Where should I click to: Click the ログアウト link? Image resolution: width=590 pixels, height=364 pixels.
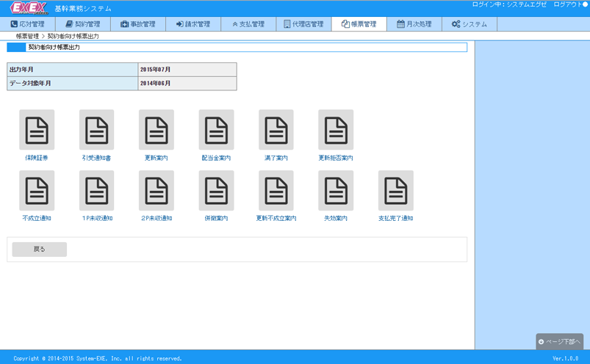tap(570, 5)
